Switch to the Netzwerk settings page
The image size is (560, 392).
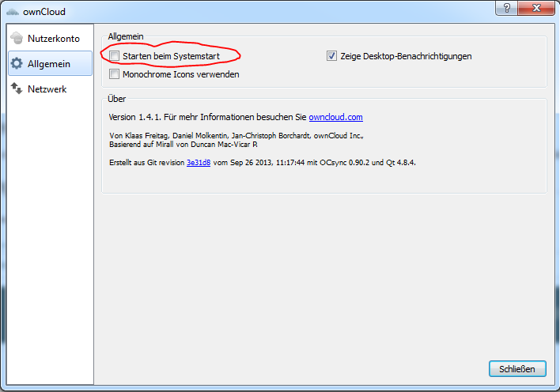click(50, 89)
